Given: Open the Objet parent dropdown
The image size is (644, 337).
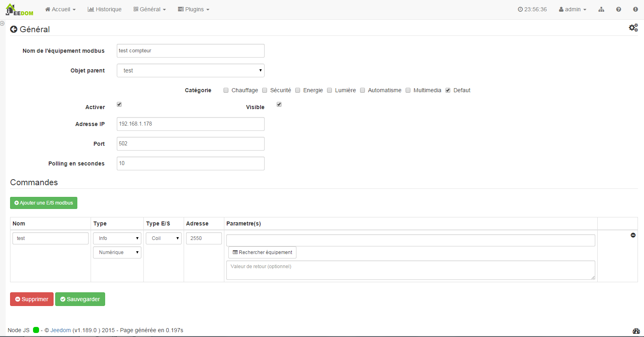Looking at the screenshot, I should (191, 70).
